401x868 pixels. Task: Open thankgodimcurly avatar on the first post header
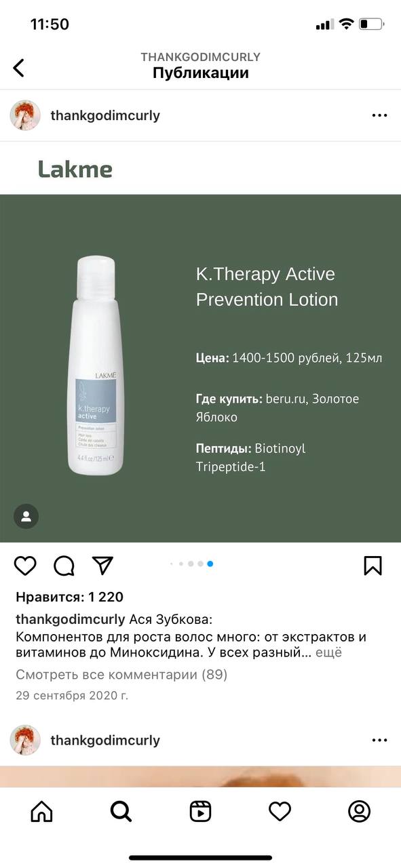(x=25, y=116)
